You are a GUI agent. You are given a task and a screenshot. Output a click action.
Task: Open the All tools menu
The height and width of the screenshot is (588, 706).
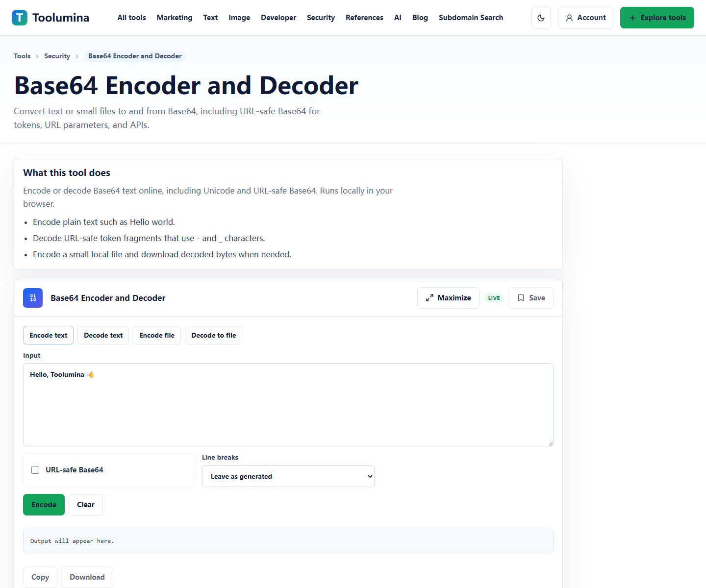[132, 18]
